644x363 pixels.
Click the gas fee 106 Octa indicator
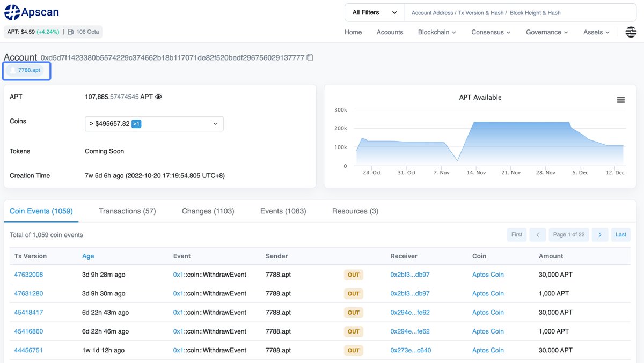coord(84,32)
